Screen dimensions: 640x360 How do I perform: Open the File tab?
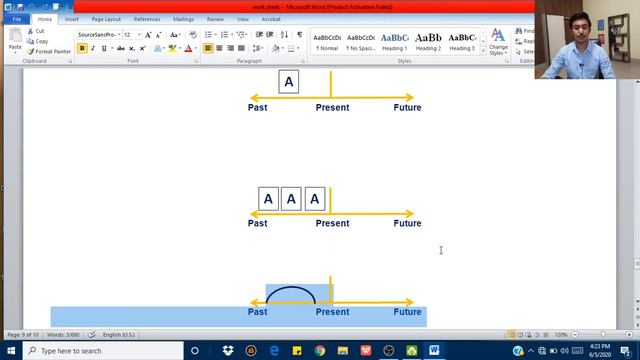click(x=17, y=19)
